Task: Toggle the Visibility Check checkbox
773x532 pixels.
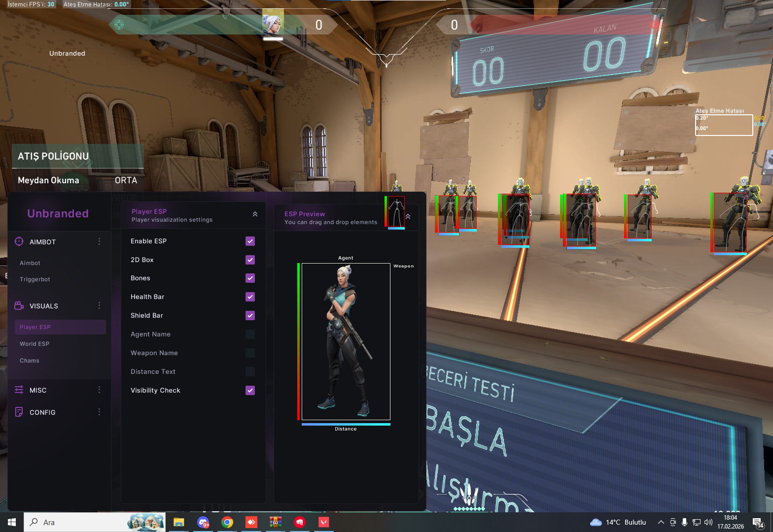Action: (x=250, y=390)
